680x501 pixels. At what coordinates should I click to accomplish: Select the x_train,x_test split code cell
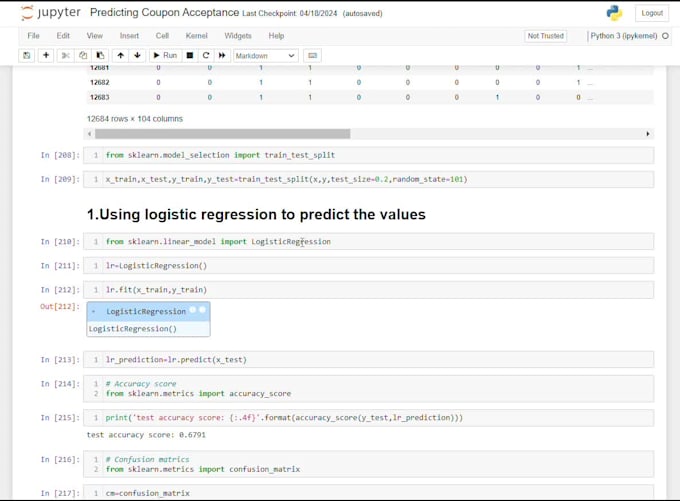pos(368,180)
